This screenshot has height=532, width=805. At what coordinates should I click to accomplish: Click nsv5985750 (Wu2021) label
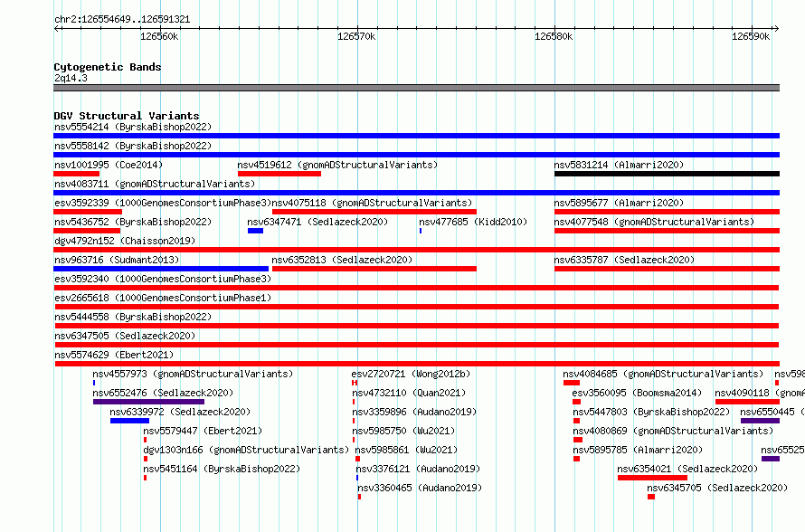(x=403, y=431)
